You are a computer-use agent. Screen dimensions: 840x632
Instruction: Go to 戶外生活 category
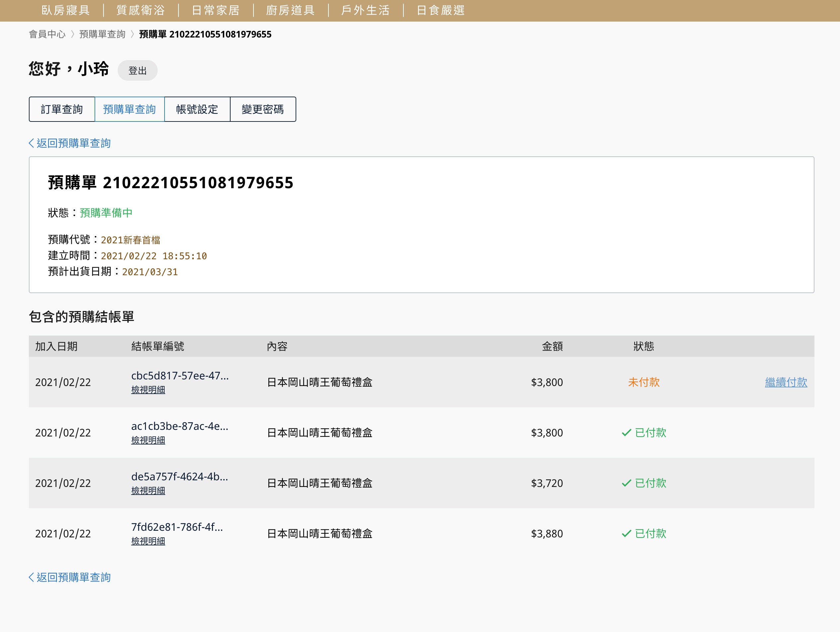click(365, 10)
